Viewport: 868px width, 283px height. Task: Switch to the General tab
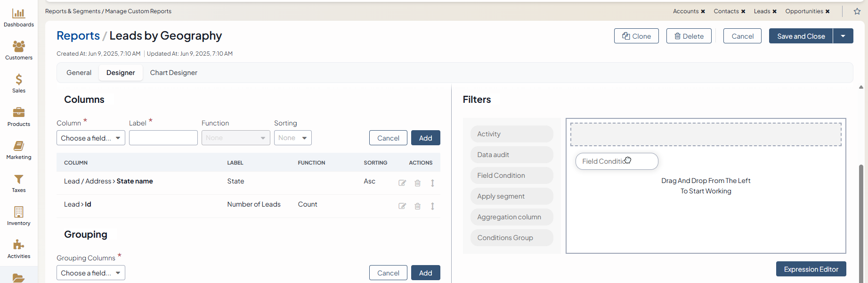(x=79, y=73)
